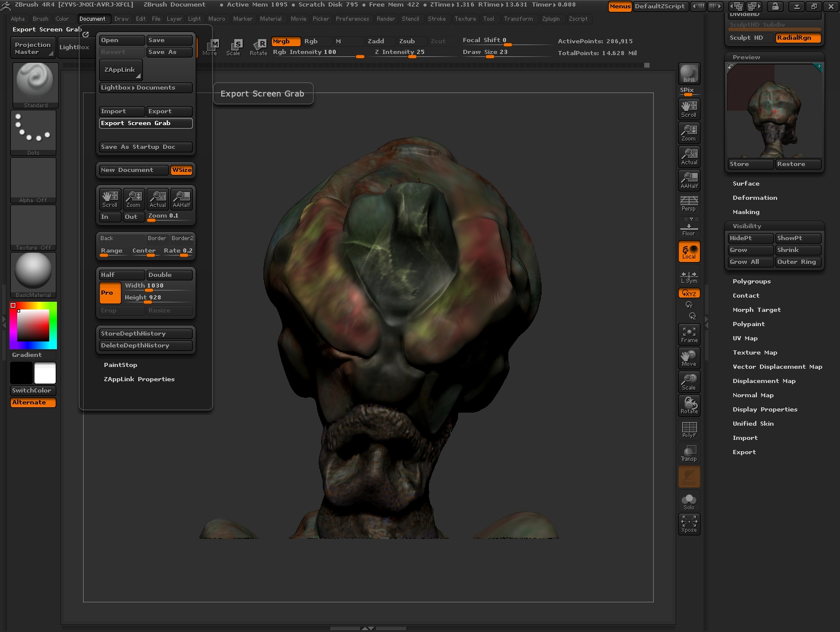Adjust the Rgb Intensity slider
This screenshot has height=632, width=840.
point(319,53)
